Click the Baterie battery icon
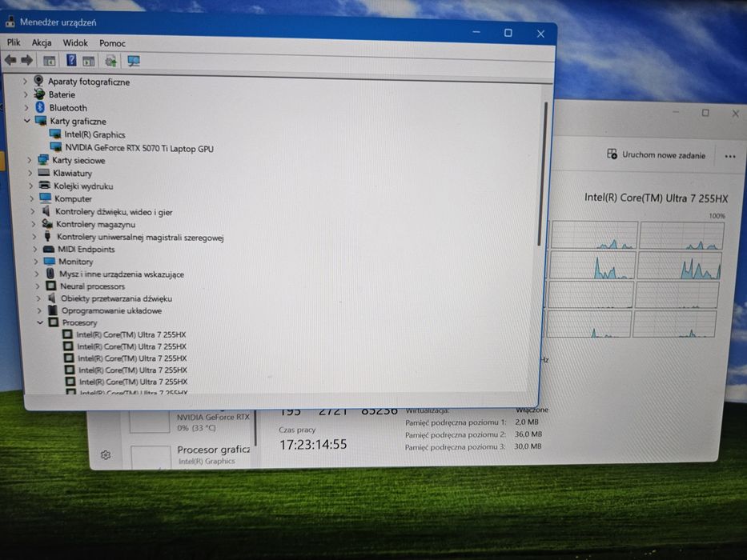 coord(39,94)
